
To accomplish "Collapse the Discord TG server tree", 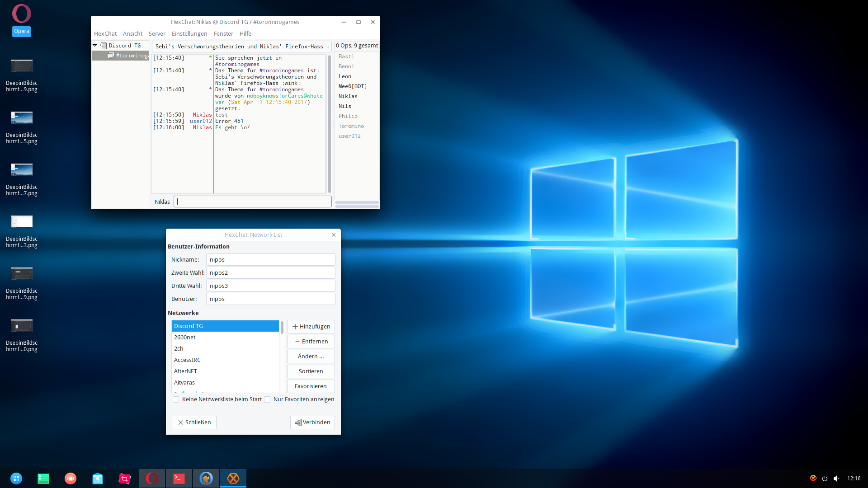I will (95, 46).
